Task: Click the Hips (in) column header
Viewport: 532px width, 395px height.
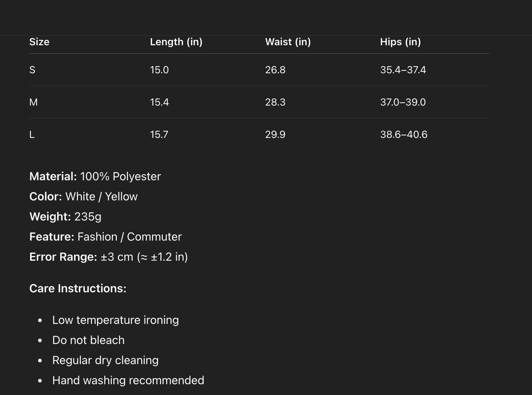Action: 400,42
